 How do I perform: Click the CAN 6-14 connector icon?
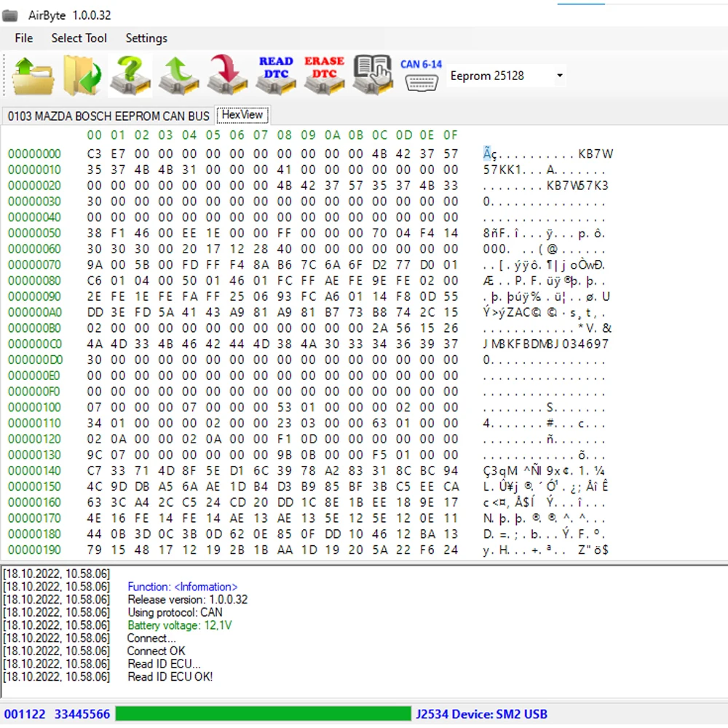pyautogui.click(x=421, y=76)
